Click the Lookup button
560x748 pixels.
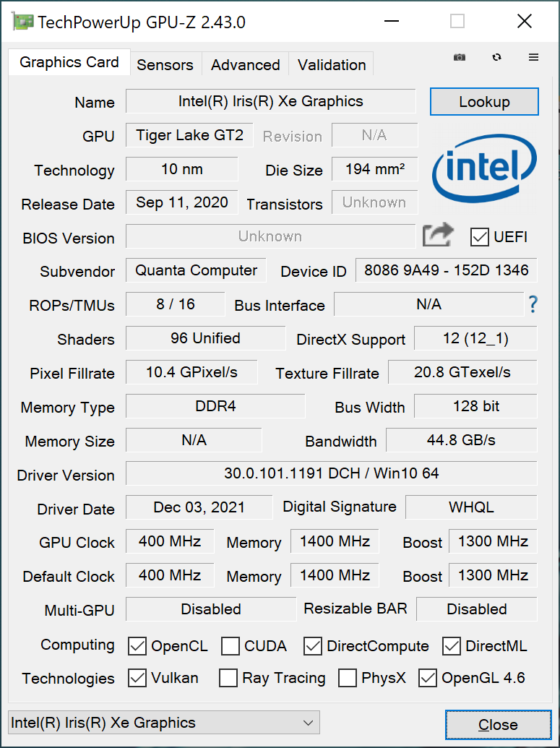pos(484,102)
